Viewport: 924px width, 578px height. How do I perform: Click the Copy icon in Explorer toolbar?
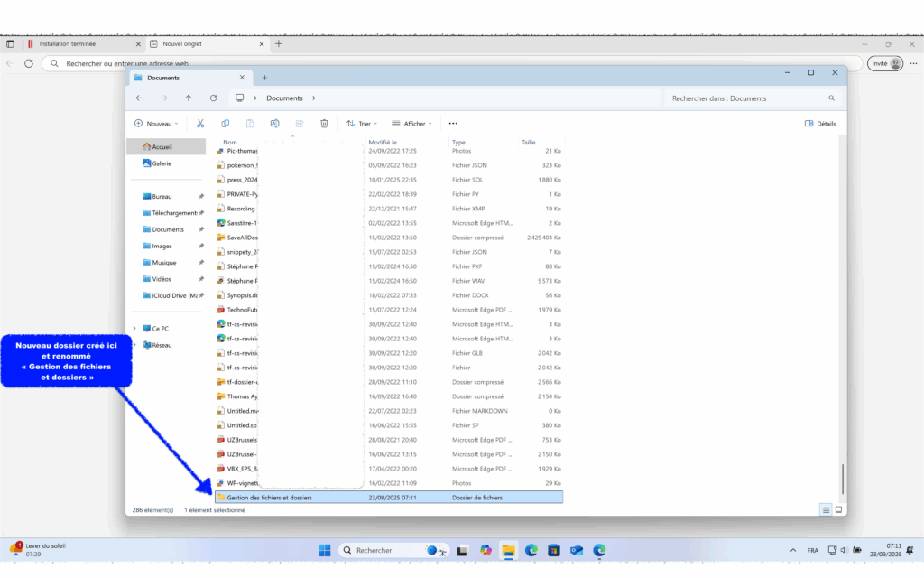225,124
